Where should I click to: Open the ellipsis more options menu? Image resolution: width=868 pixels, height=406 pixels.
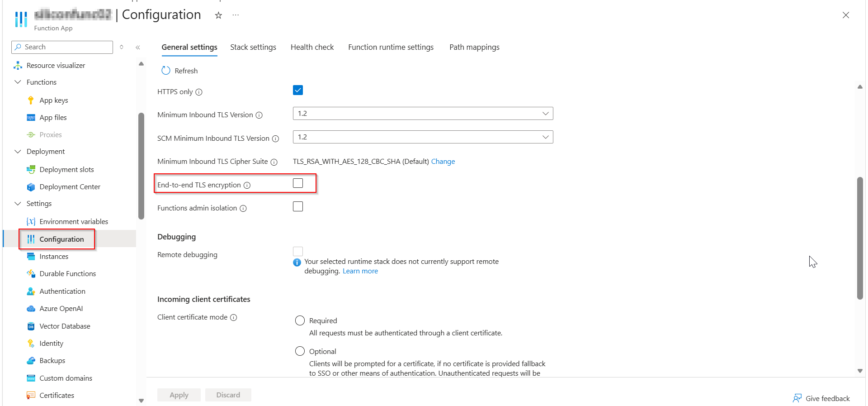tap(236, 15)
